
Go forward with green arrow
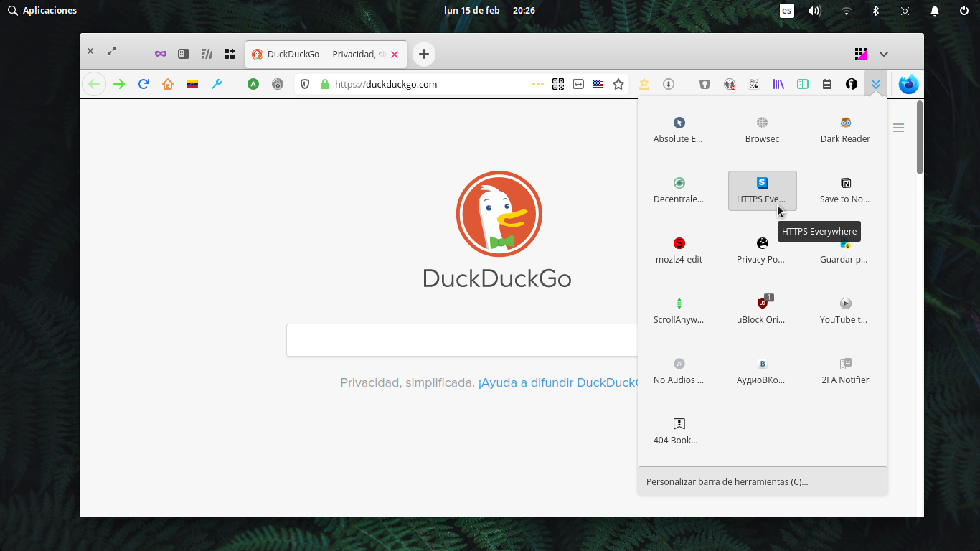tap(119, 84)
